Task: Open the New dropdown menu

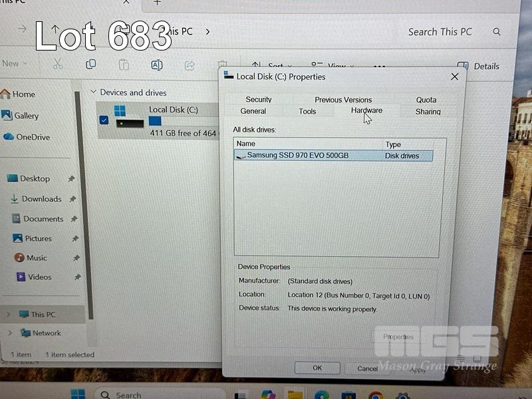Action: coord(15,64)
